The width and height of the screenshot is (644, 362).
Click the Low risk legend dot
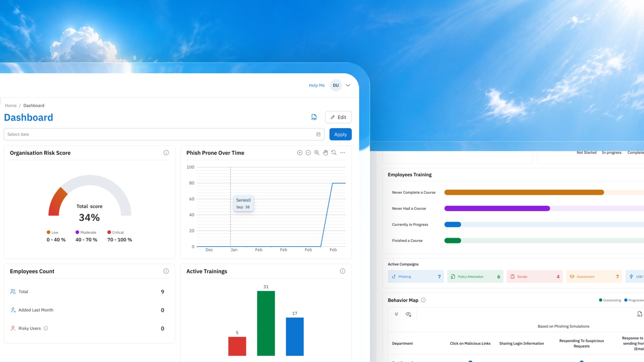point(48,232)
